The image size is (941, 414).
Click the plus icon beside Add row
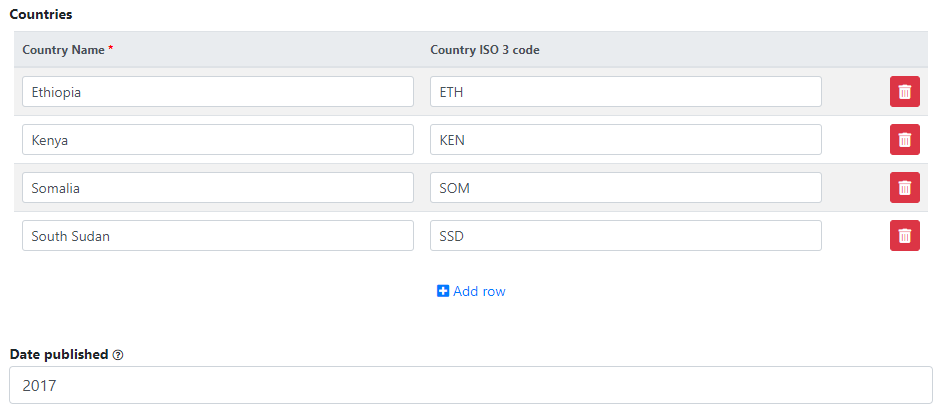click(443, 292)
